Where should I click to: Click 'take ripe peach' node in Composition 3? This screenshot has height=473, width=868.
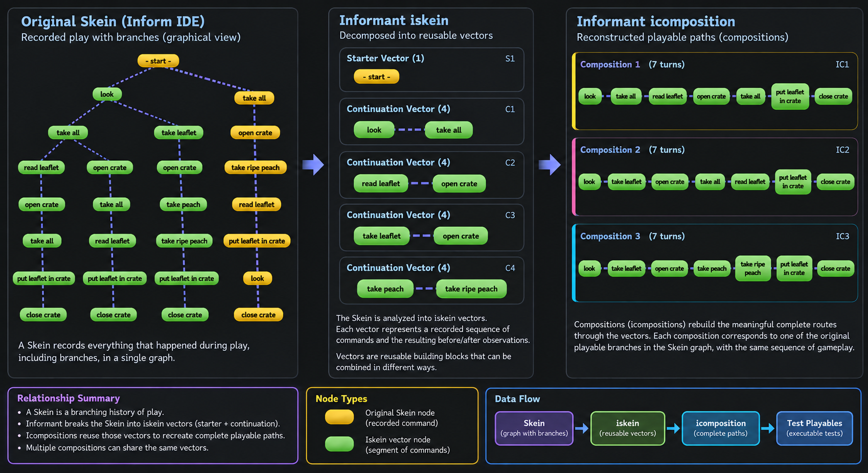(x=752, y=268)
